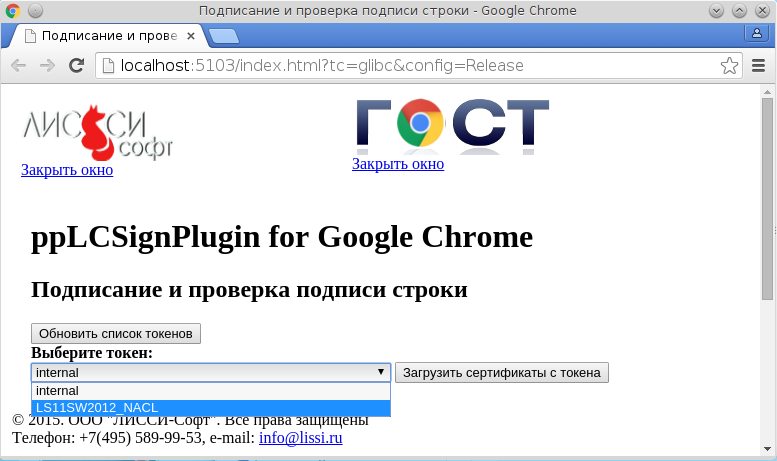The image size is (777, 461).
Task: Click the ЛИССИ Софт logo image
Action: [x=98, y=132]
